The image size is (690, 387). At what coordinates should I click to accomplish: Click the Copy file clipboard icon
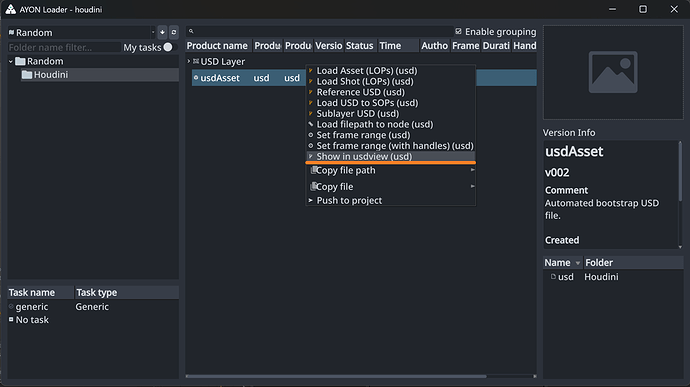pos(313,187)
